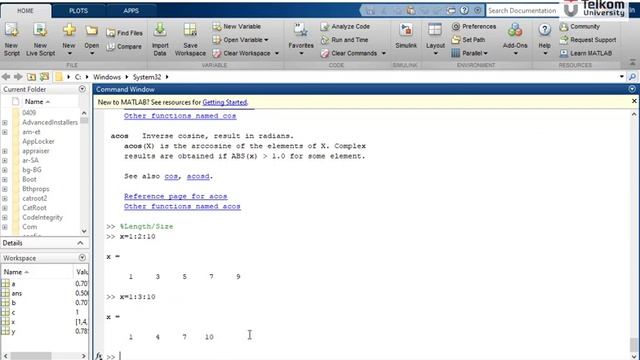Click Import Data
The width and height of the screenshot is (640, 360).
pyautogui.click(x=160, y=39)
